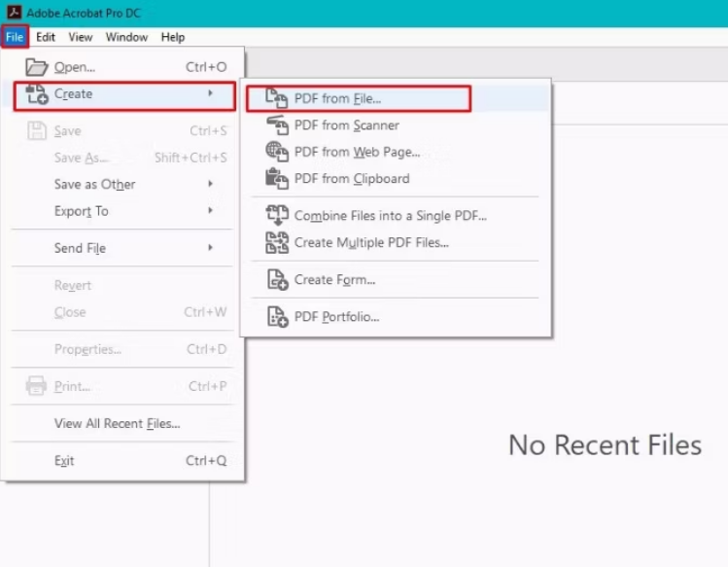Choose Close in File menu
The image size is (728, 567).
click(x=122, y=312)
